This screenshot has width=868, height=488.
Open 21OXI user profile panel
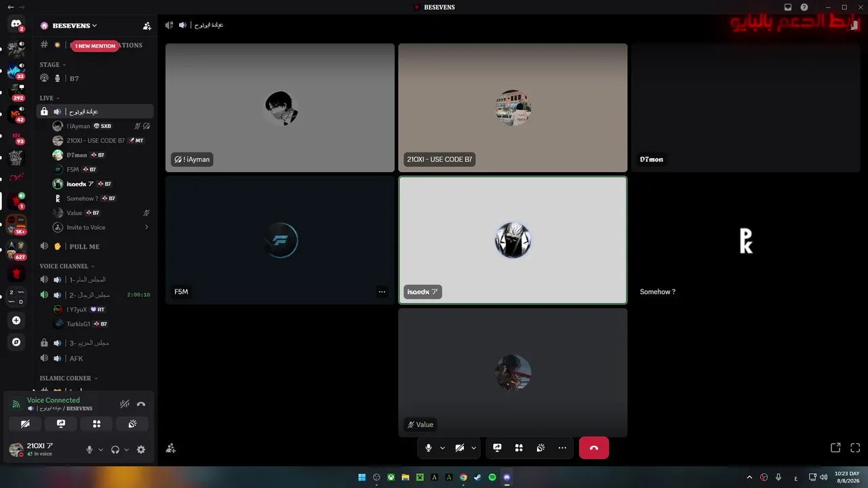point(43,449)
